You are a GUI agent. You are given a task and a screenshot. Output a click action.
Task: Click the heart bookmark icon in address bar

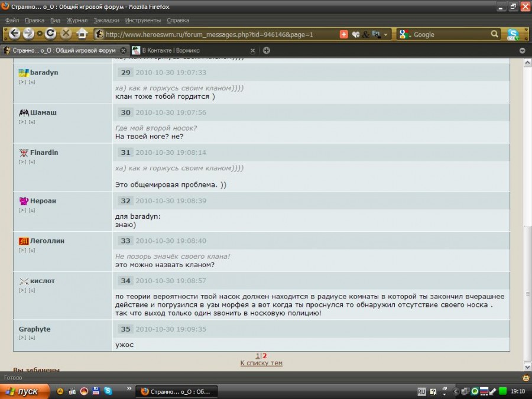click(x=356, y=34)
